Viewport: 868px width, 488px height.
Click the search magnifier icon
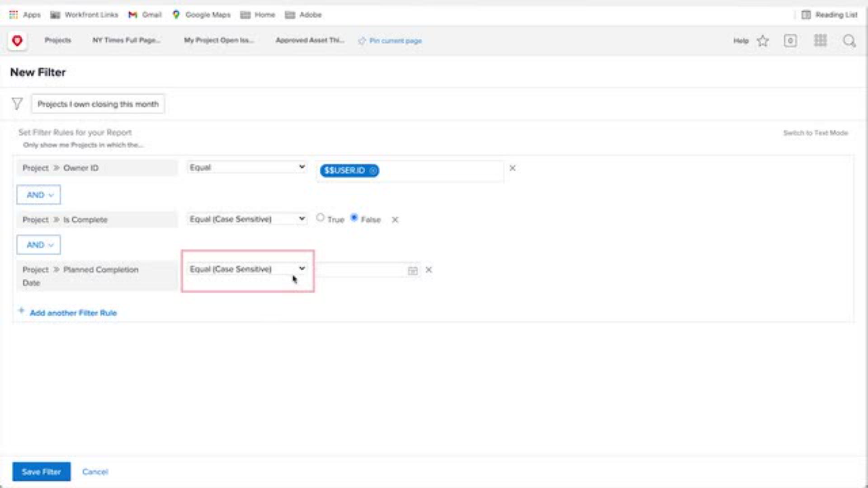tap(849, 41)
